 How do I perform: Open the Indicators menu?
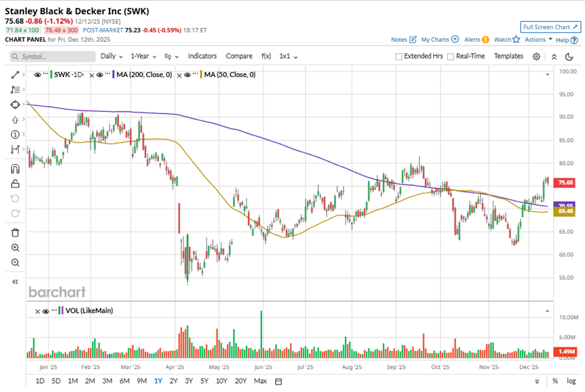coord(202,56)
